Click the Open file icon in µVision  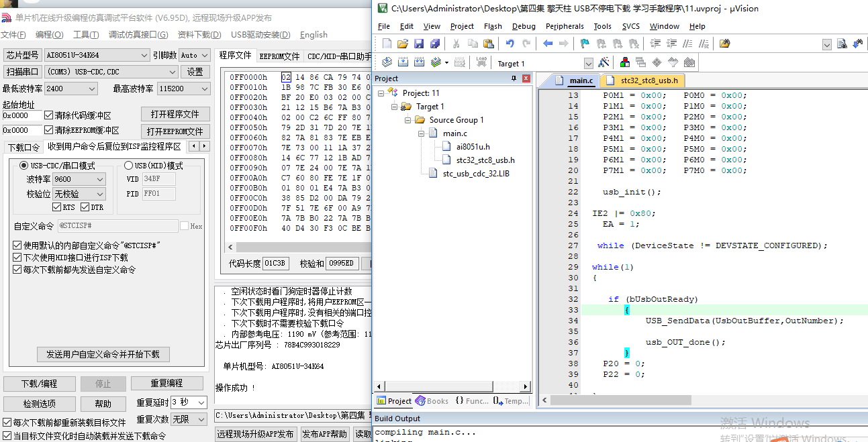click(x=403, y=44)
